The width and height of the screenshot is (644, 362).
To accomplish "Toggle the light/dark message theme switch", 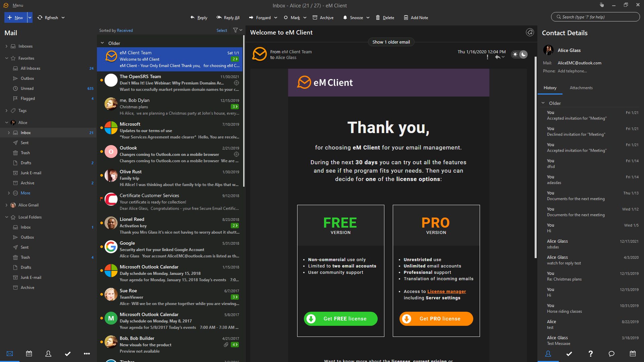I will 519,54.
